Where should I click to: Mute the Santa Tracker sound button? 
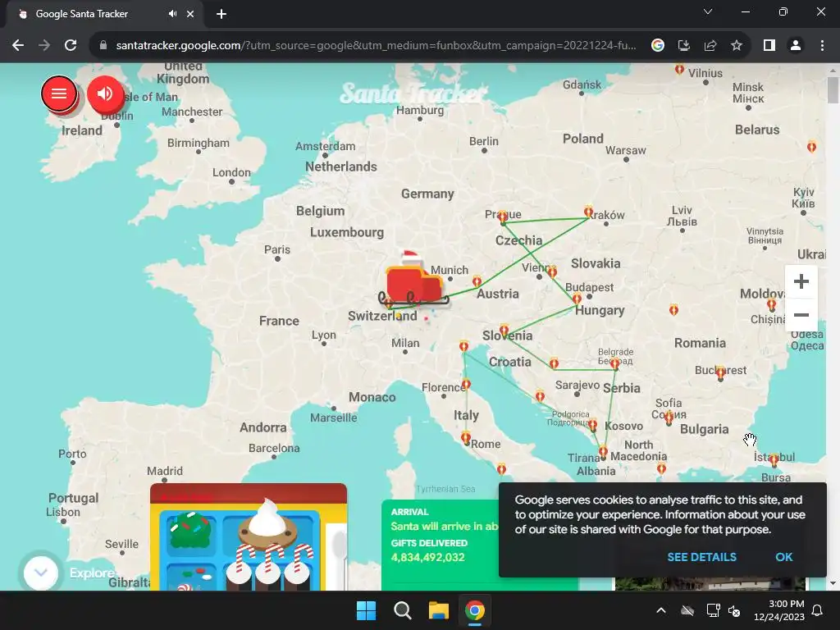tap(105, 94)
